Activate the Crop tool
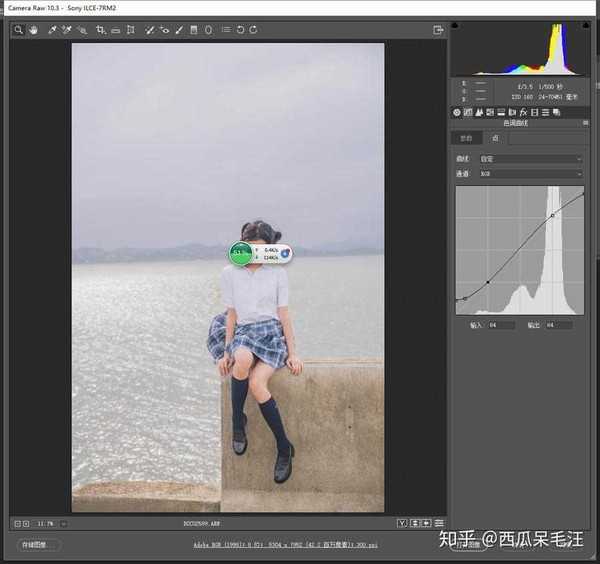 101,30
